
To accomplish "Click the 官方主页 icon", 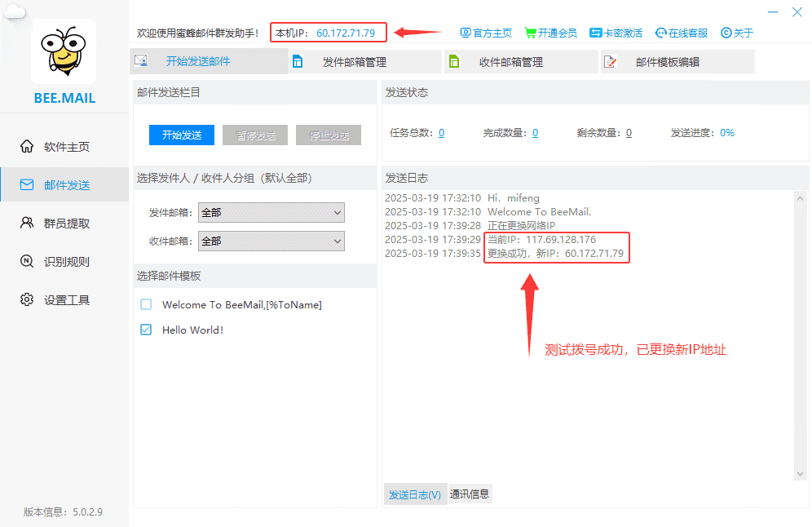I will (x=466, y=33).
